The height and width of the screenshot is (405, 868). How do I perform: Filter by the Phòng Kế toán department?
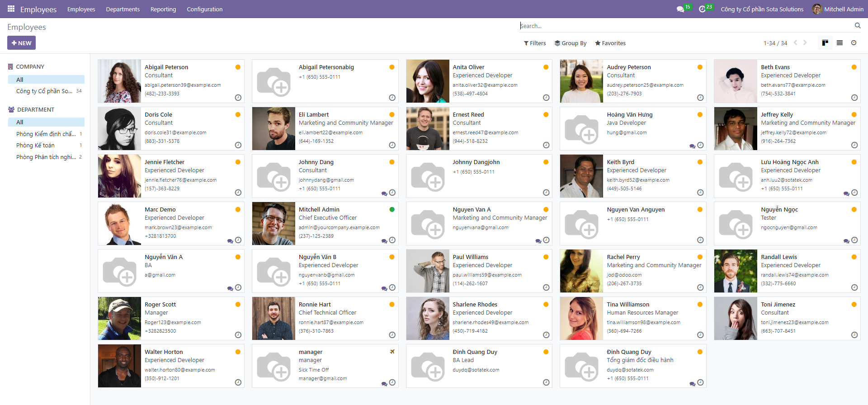pyautogui.click(x=35, y=146)
